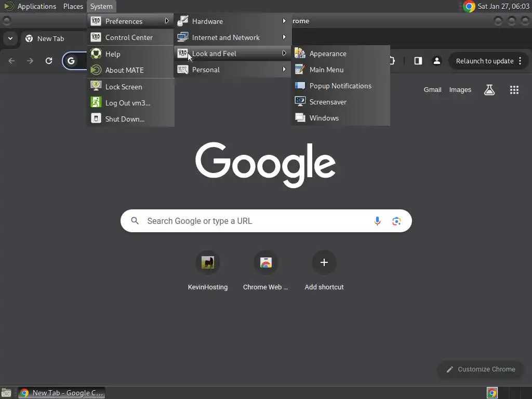Click the Hardware icon
The width and height of the screenshot is (532, 399).
183,21
